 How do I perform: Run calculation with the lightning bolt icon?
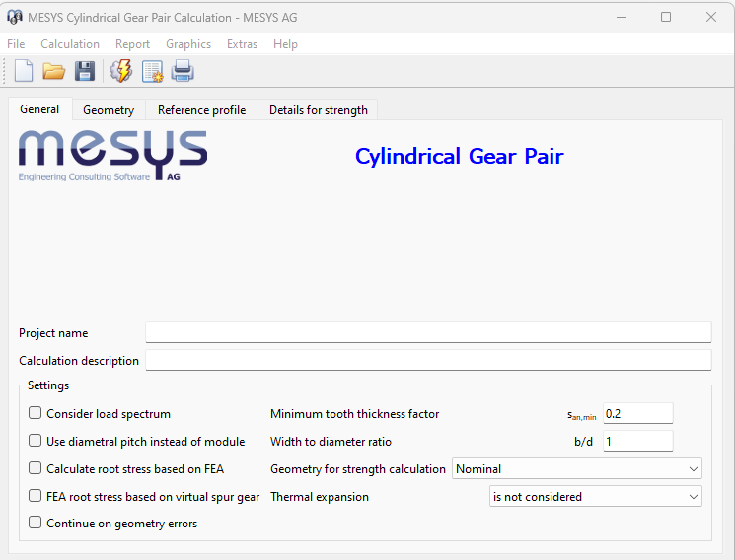pyautogui.click(x=120, y=71)
